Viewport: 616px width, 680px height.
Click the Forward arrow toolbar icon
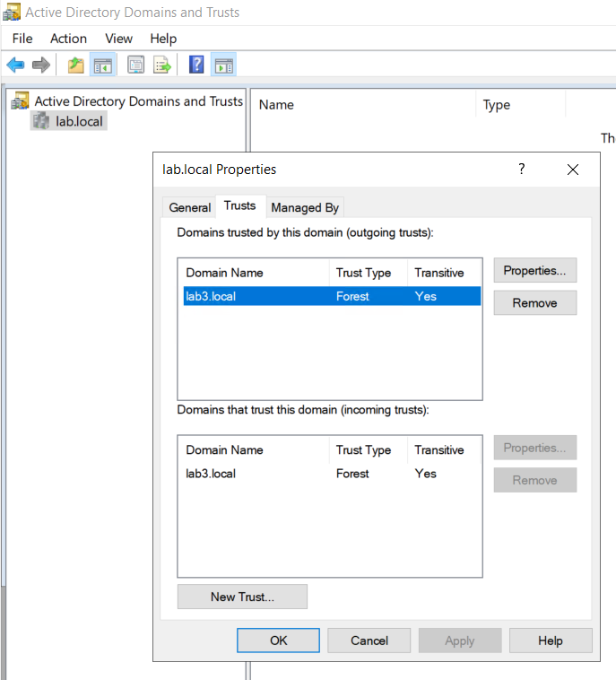tap(41, 65)
